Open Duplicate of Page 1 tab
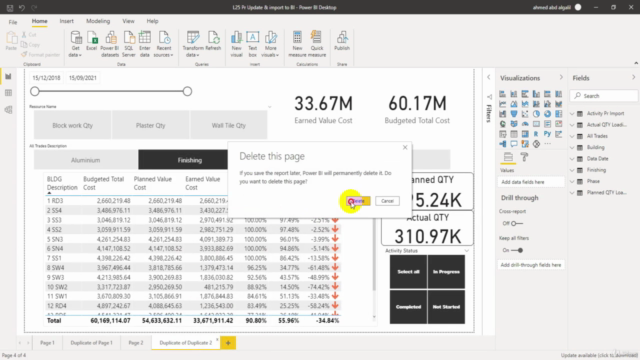 (x=91, y=343)
